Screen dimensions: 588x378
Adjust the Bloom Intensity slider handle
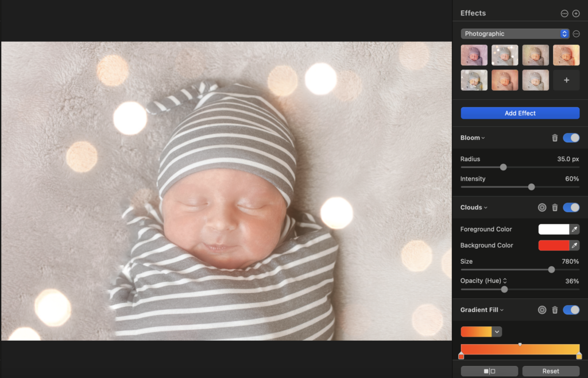tap(531, 187)
